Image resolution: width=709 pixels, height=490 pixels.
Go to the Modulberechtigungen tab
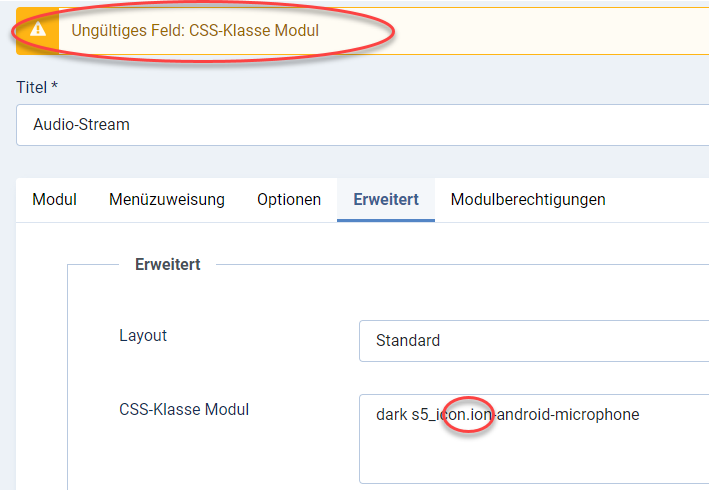click(x=528, y=199)
